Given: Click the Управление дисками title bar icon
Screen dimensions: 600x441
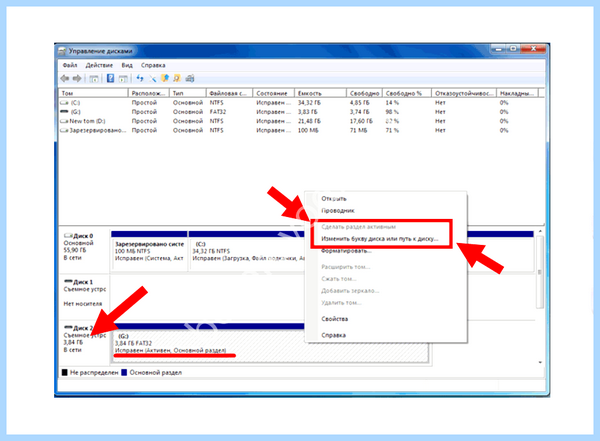Looking at the screenshot, I should pos(62,51).
